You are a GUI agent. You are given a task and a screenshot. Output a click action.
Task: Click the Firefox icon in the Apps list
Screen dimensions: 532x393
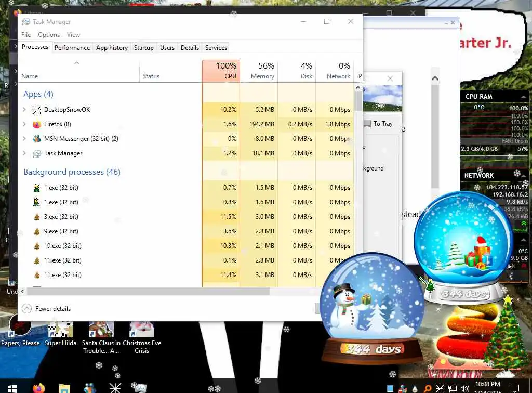tap(37, 124)
